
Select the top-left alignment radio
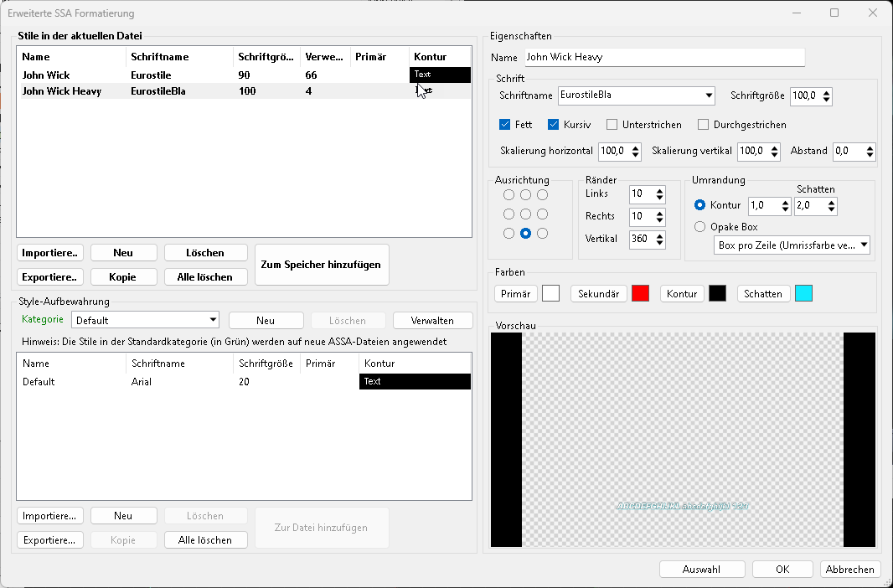click(508, 194)
